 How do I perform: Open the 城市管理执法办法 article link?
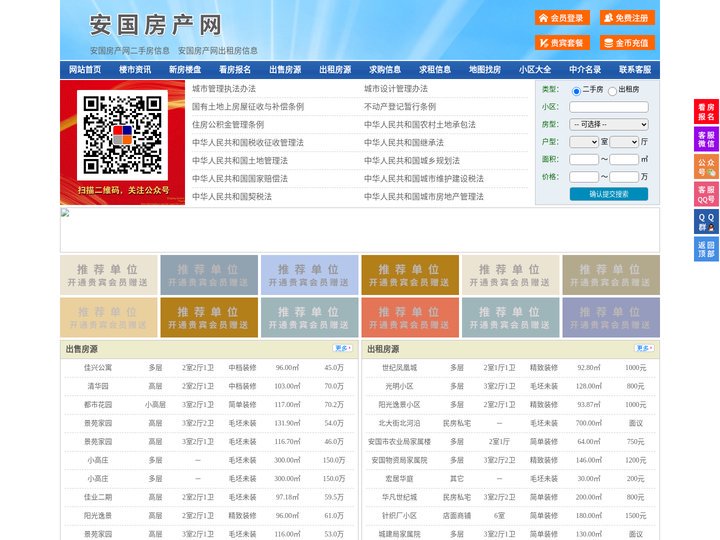point(224,89)
